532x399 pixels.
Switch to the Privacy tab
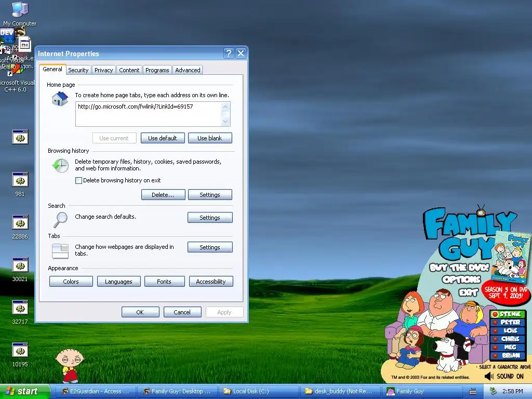tap(103, 70)
